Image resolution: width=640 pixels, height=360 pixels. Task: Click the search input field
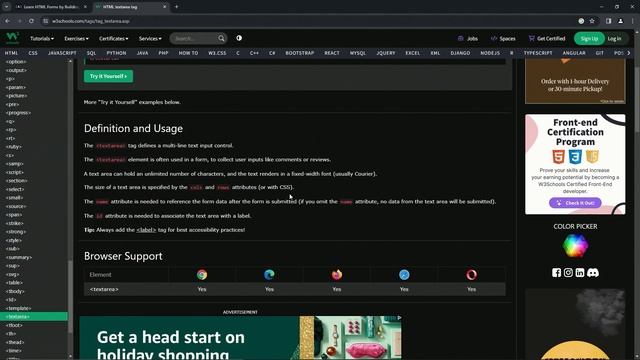(193, 38)
